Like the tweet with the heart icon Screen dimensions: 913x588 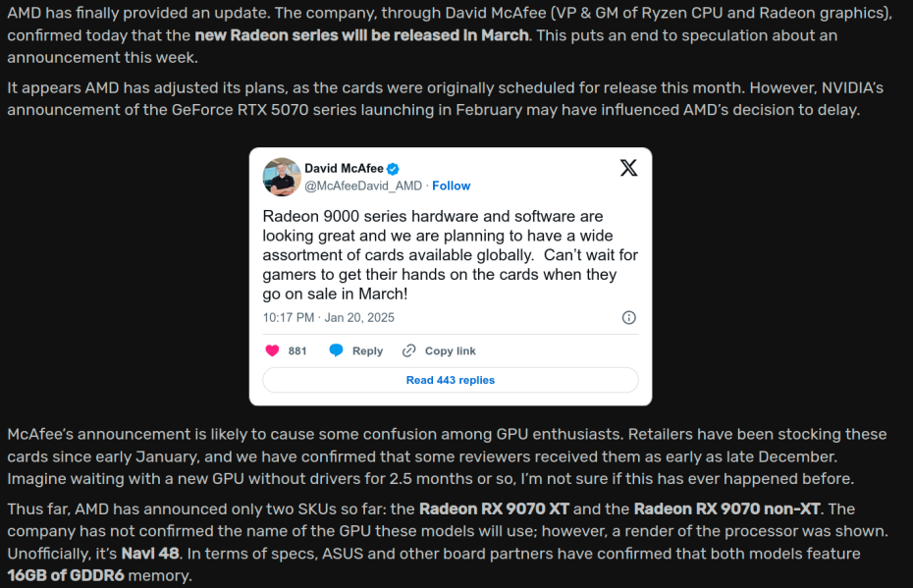point(273,350)
